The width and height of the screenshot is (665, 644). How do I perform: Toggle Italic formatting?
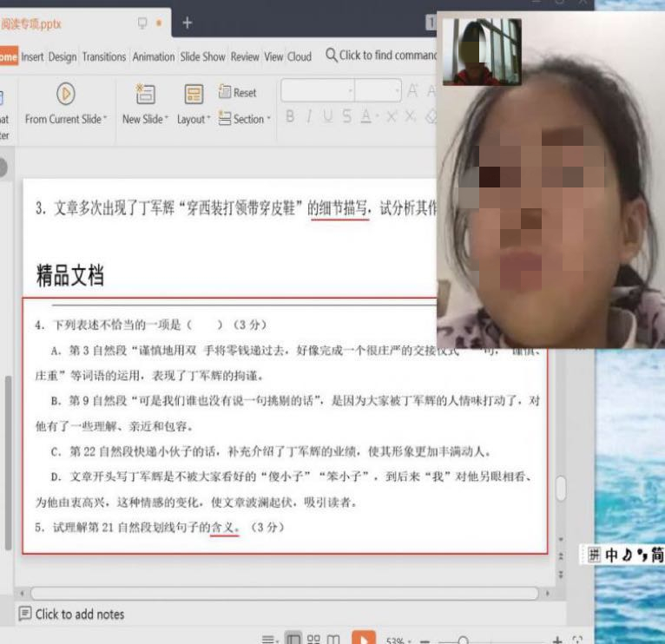(x=308, y=116)
